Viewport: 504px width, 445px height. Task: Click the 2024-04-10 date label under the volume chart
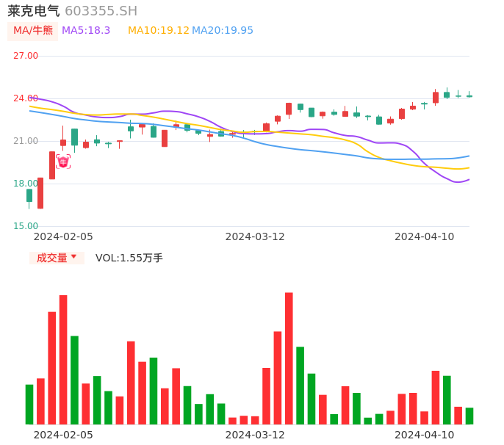pyautogui.click(x=424, y=435)
